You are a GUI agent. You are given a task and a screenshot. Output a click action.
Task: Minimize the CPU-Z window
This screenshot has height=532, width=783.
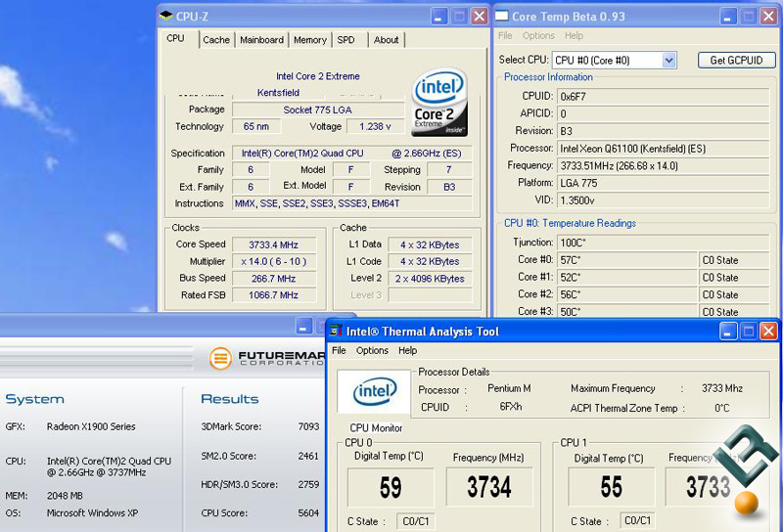coord(438,17)
